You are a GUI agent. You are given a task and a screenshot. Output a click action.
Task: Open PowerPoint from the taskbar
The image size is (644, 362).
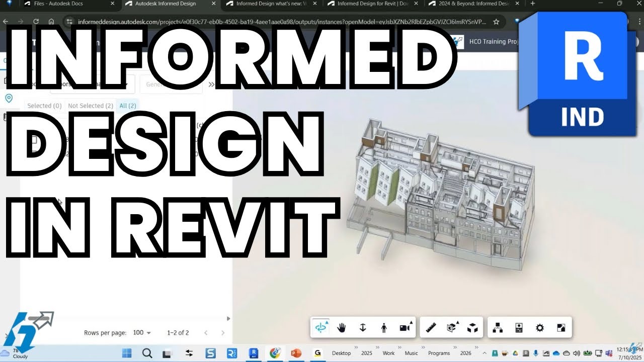pyautogui.click(x=296, y=353)
